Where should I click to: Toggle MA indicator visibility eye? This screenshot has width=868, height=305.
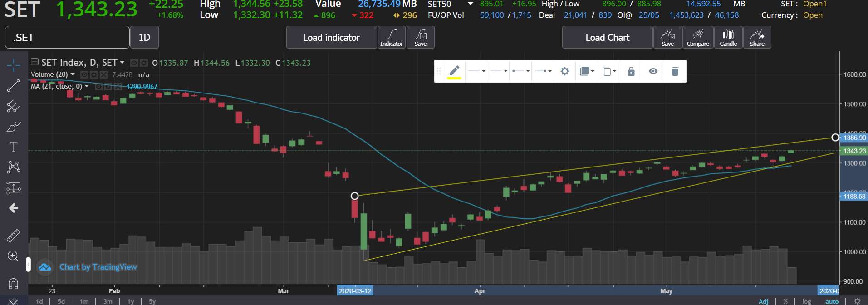[x=98, y=86]
